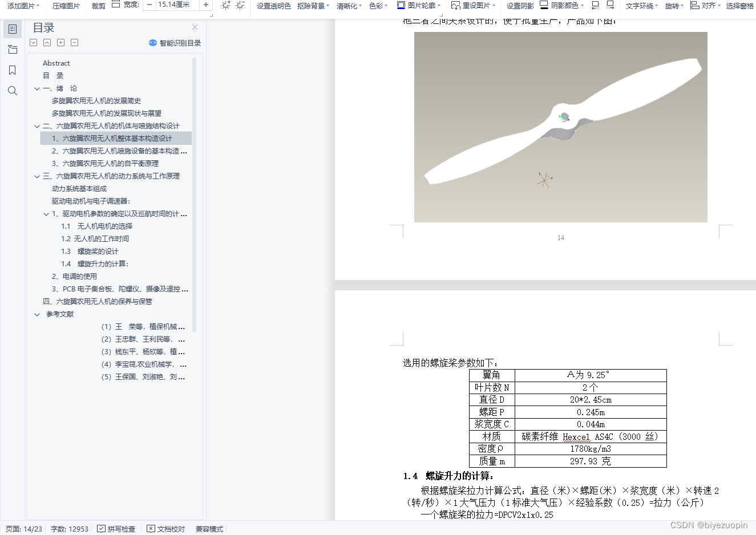Open the 图片轮廓 picture outline dropdown
756x535 pixels.
tap(419, 6)
